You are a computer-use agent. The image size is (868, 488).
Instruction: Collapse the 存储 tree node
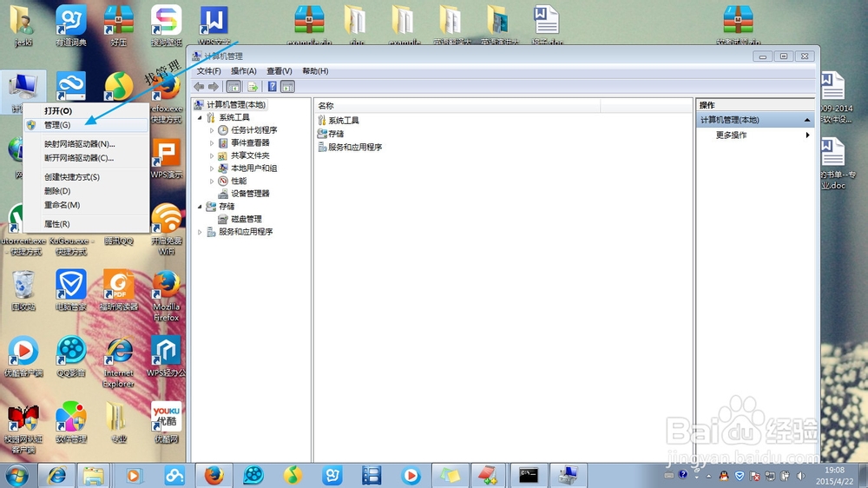[200, 207]
